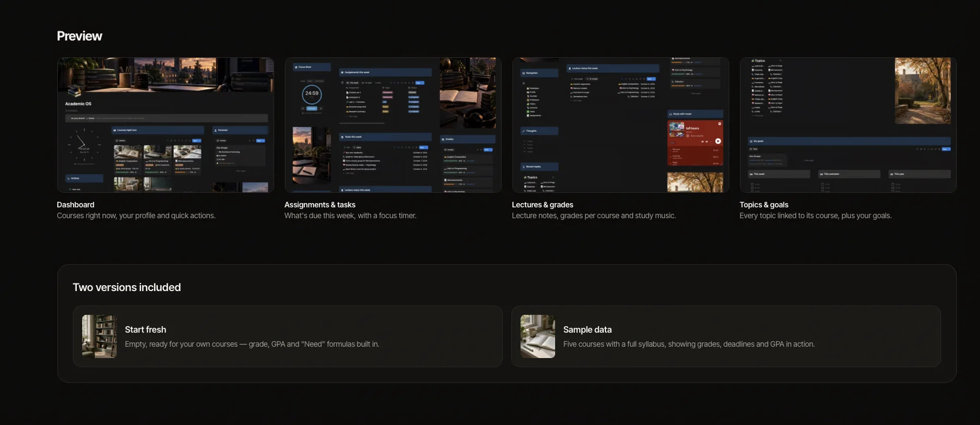Click 'Empty, ready for your own courses' text
The height and width of the screenshot is (425, 980).
tap(252, 344)
